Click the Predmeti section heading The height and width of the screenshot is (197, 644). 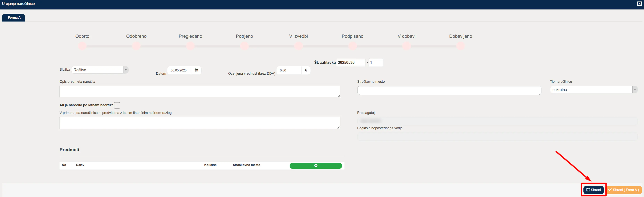69,150
